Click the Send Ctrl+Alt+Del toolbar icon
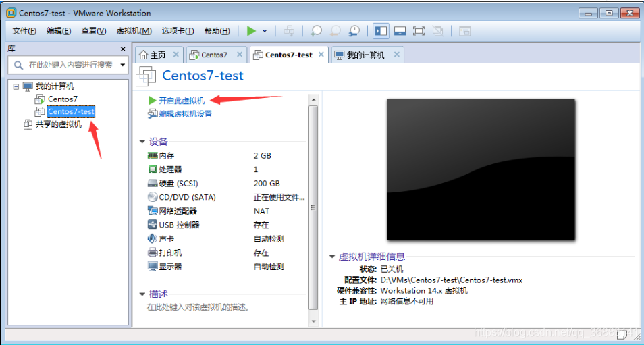 289,31
